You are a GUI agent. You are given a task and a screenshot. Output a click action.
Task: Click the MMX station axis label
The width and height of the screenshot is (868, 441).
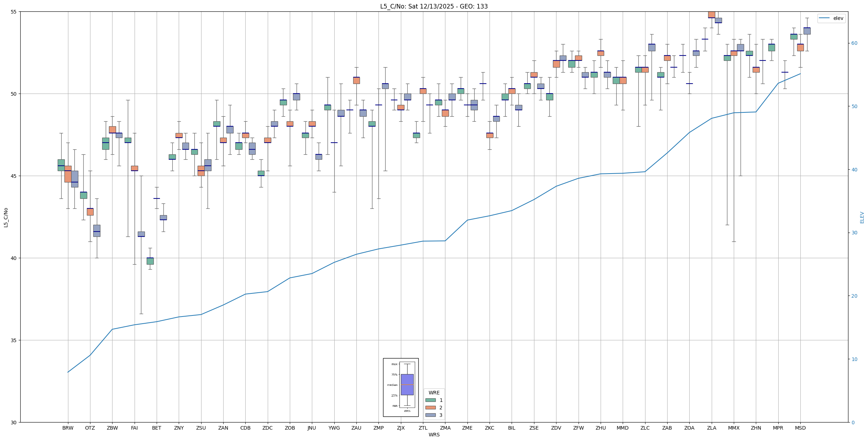pyautogui.click(x=733, y=428)
